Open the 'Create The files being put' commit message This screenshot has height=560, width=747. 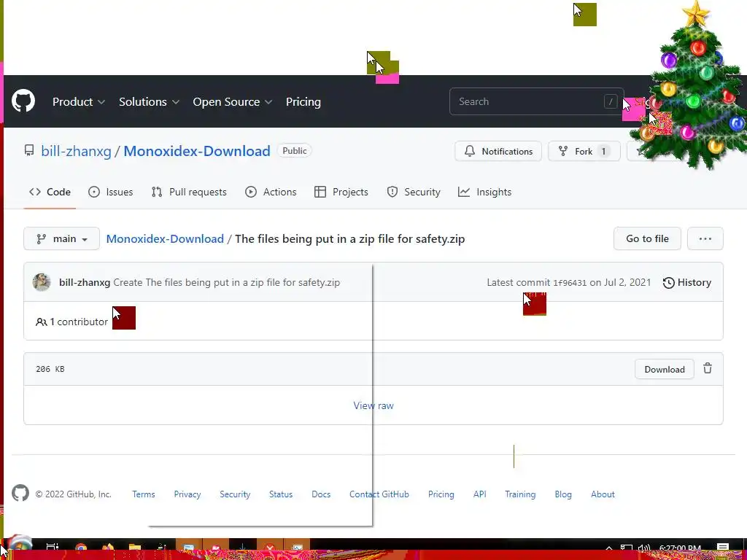227,282
